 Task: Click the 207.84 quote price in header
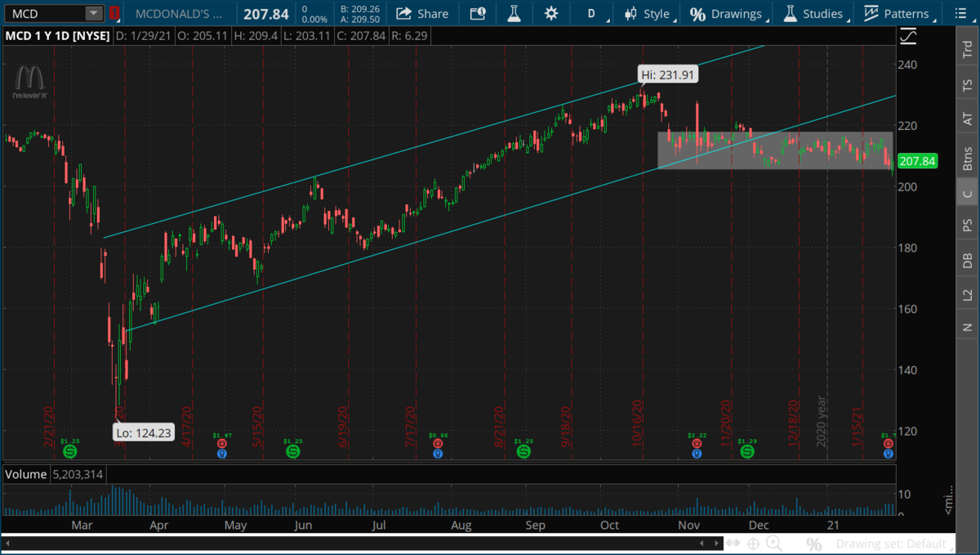click(266, 14)
